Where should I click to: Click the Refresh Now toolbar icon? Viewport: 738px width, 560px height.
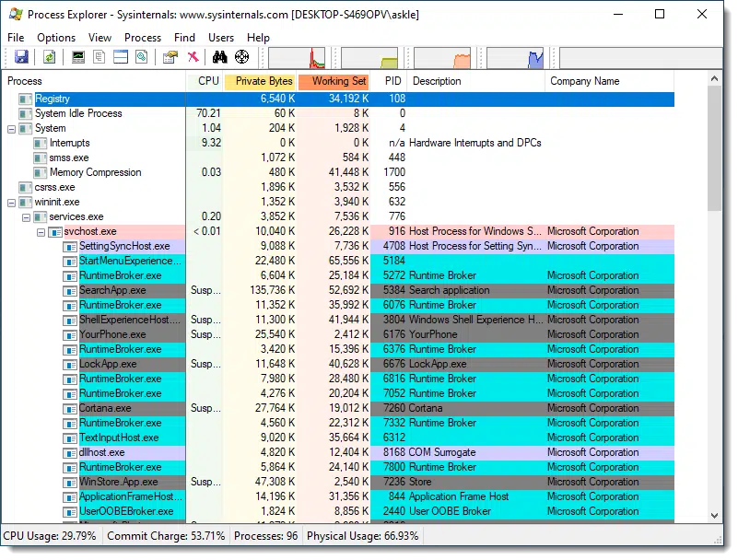tap(50, 57)
